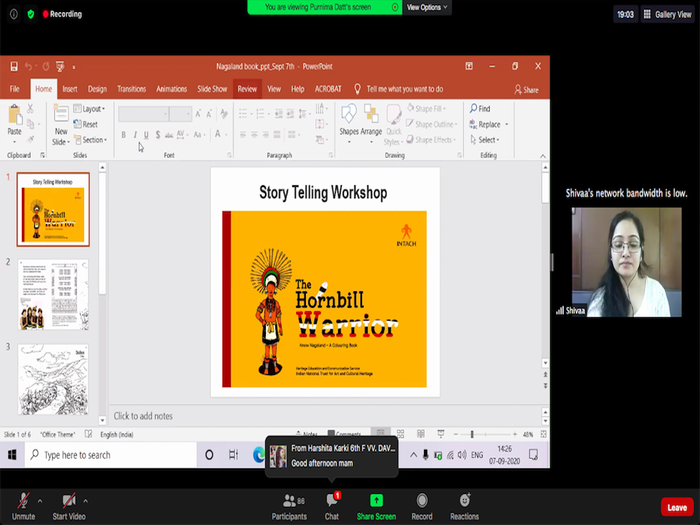Open Task View on the taskbar
The height and width of the screenshot is (525, 700).
coord(233,455)
